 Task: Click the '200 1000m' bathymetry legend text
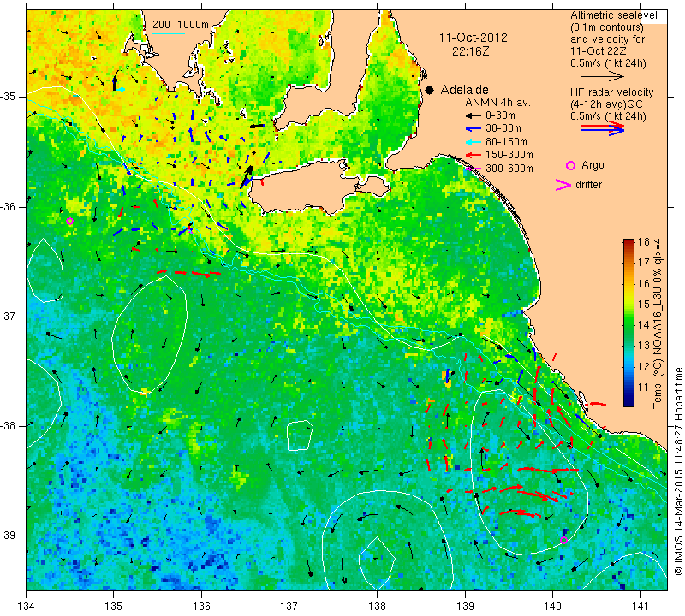pos(181,25)
